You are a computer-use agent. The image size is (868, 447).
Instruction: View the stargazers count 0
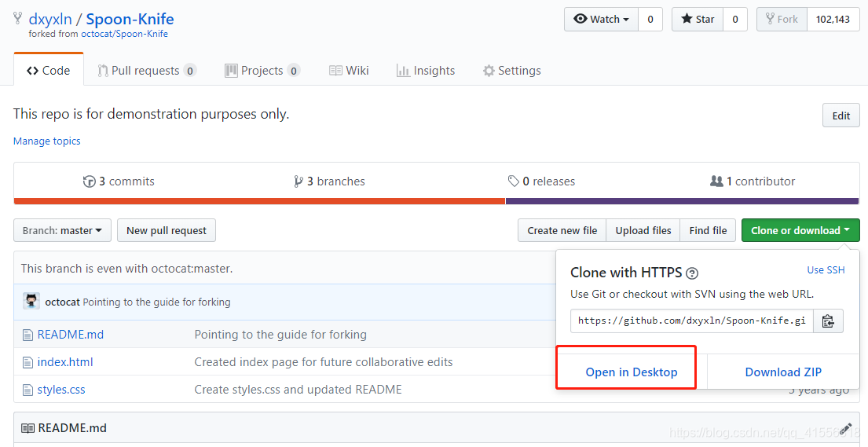click(x=735, y=20)
